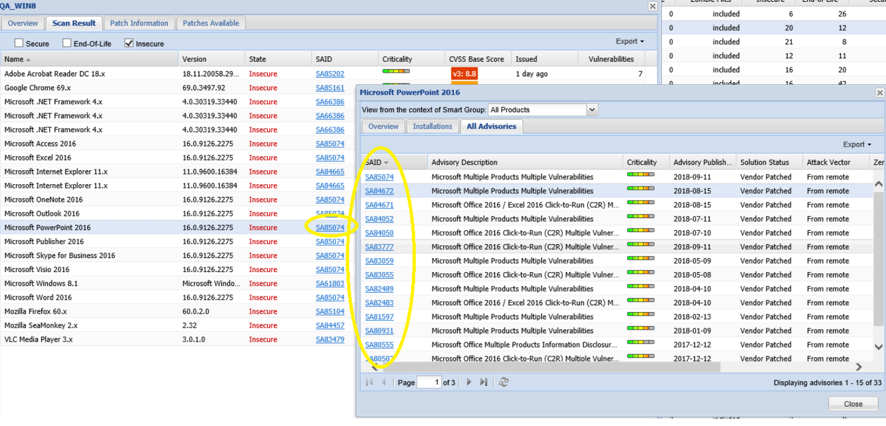886x426 pixels.
Task: Toggle the End-Of-Life filter checkbox
Action: coord(67,43)
